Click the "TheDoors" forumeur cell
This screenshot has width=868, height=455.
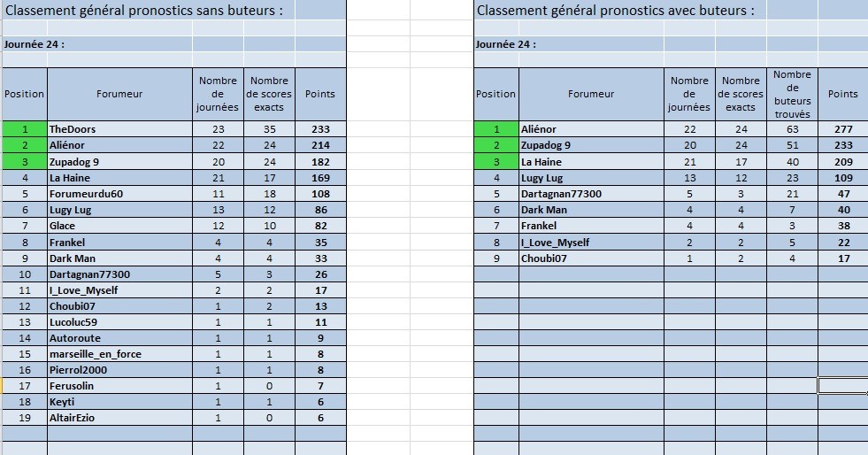click(x=73, y=129)
